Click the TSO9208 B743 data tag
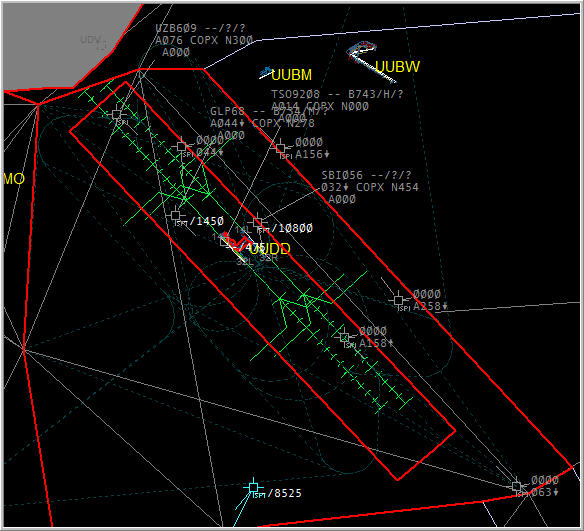 (337, 94)
